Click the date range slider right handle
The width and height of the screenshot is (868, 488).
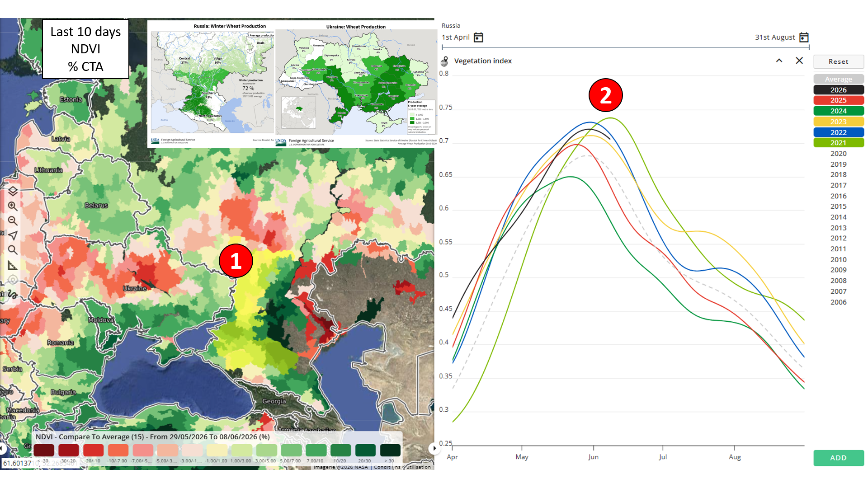tap(809, 47)
